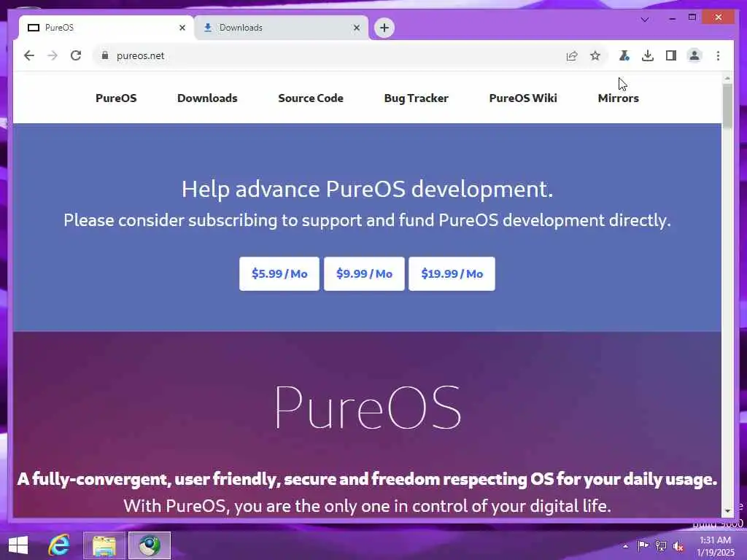This screenshot has width=747, height=560.
Task: Choose the $9.99 / Mo subscription
Action: [364, 274]
